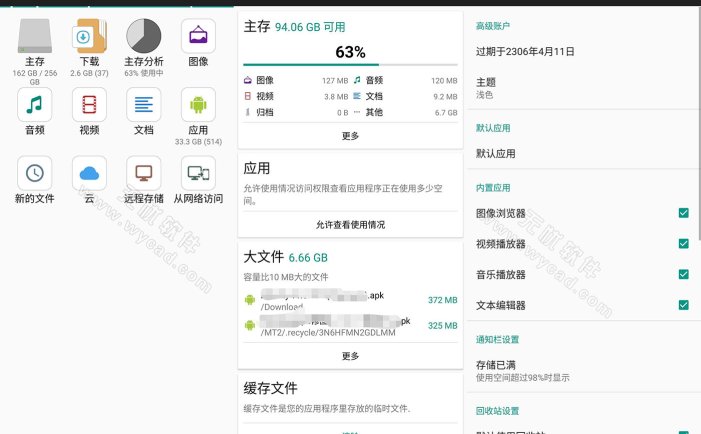This screenshot has height=434, width=701.
Task: Click Android icon of 325 MB apk
Action: coord(250,325)
